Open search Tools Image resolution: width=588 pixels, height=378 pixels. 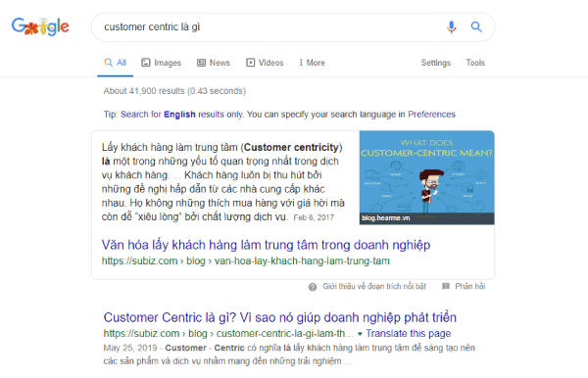tap(475, 63)
